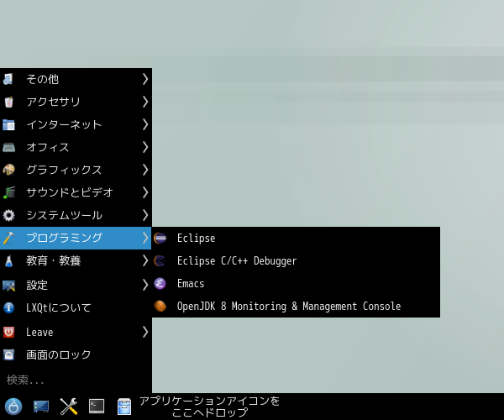Select the プログラミング menu category
Viewport: 504px width, 420px height.
[76, 238]
